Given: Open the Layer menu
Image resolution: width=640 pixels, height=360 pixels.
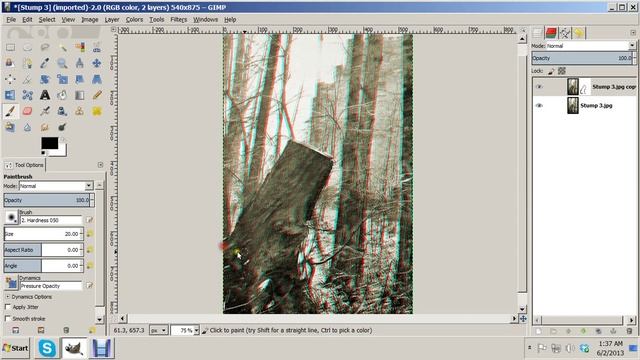Looking at the screenshot, I should pos(112,20).
